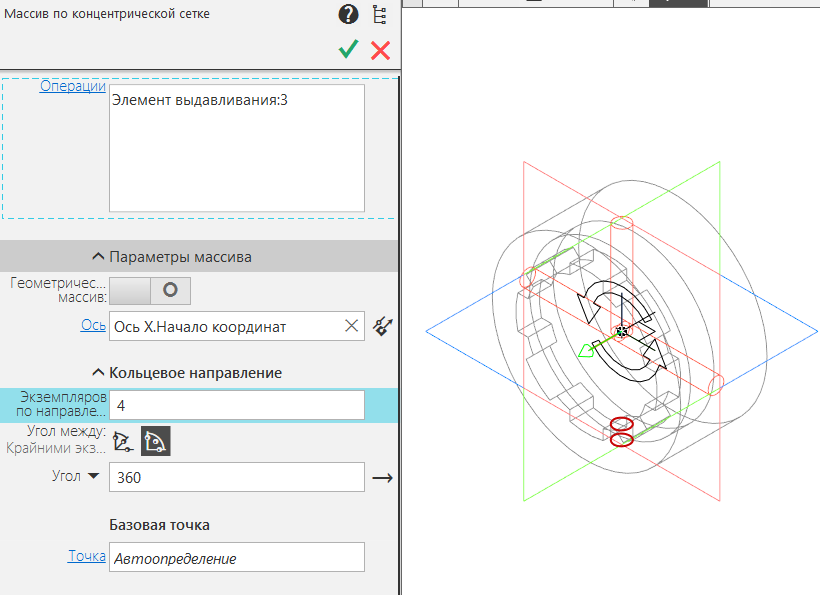Click the Ось Х.Начало координат field
The width and height of the screenshot is (820, 595).
[x=237, y=326]
